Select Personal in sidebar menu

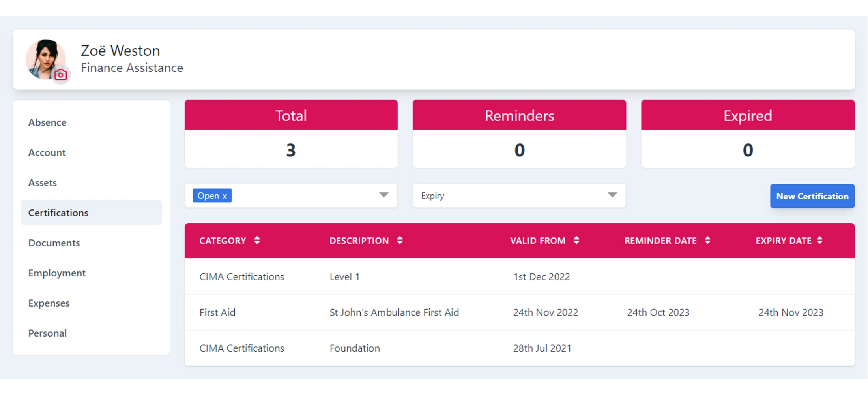(x=47, y=333)
